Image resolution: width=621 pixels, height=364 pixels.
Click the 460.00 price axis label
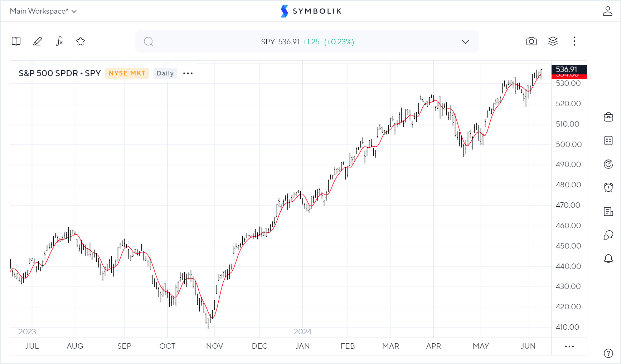pyautogui.click(x=568, y=226)
